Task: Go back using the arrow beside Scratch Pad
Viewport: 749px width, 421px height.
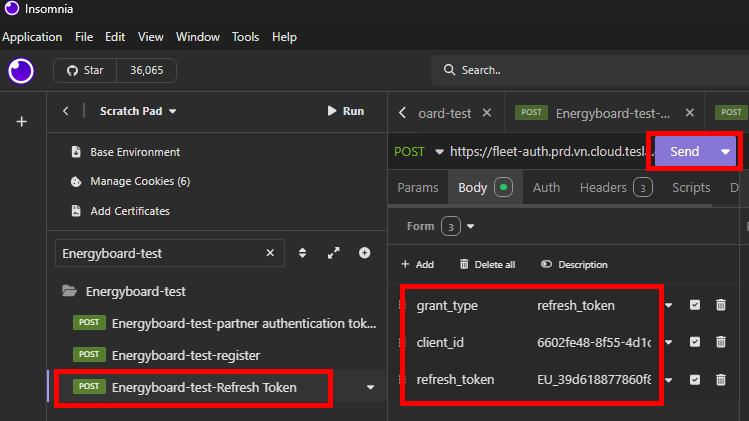Action: [x=66, y=111]
